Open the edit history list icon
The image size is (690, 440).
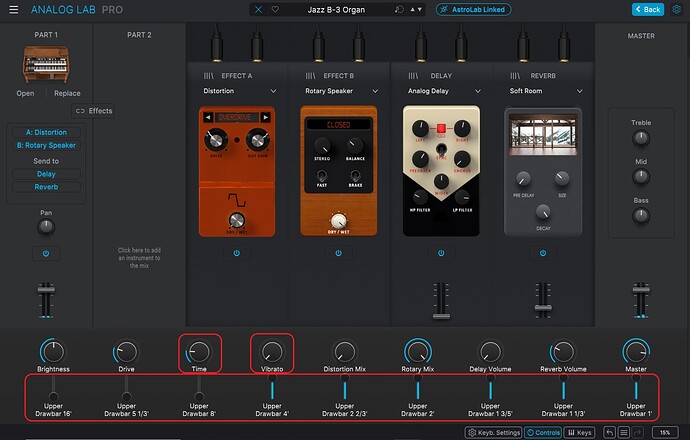coord(624,433)
